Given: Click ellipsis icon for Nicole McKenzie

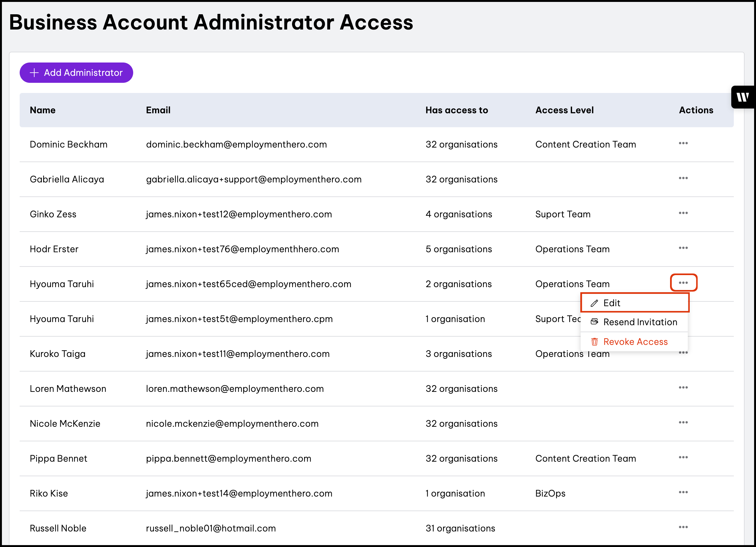Looking at the screenshot, I should tap(683, 423).
